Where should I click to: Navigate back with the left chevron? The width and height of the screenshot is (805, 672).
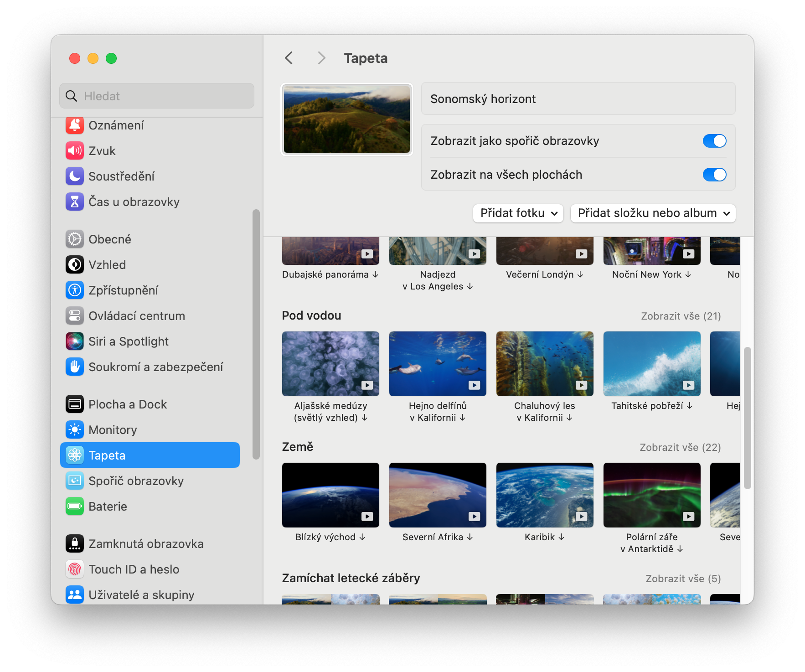pyautogui.click(x=289, y=58)
